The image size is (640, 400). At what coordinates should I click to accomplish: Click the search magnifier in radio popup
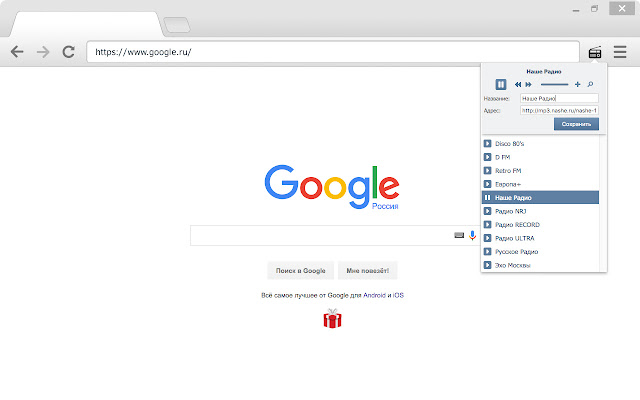click(x=590, y=84)
